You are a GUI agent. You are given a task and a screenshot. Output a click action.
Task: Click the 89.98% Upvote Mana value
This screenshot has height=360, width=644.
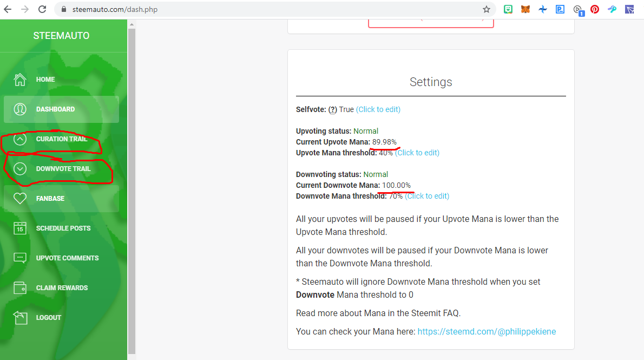384,142
